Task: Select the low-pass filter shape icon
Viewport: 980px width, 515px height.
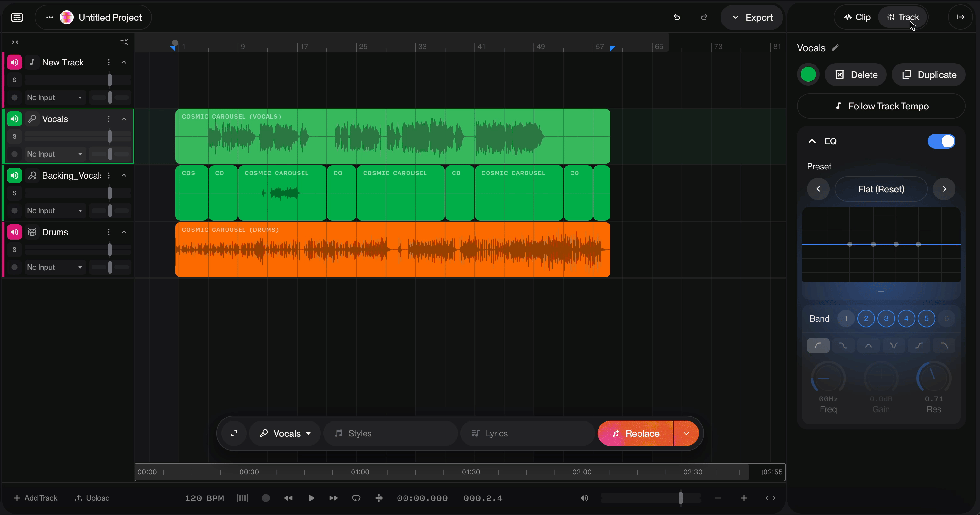Action: pos(944,346)
